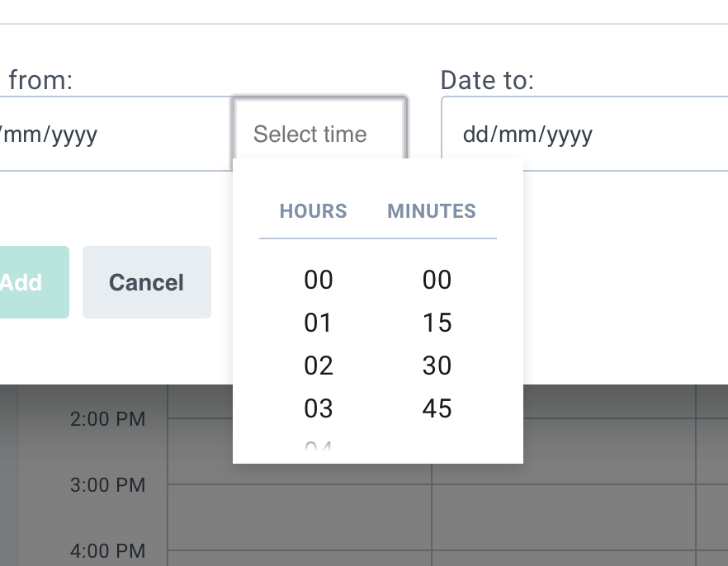Click the MINUTES column header

coord(431,211)
